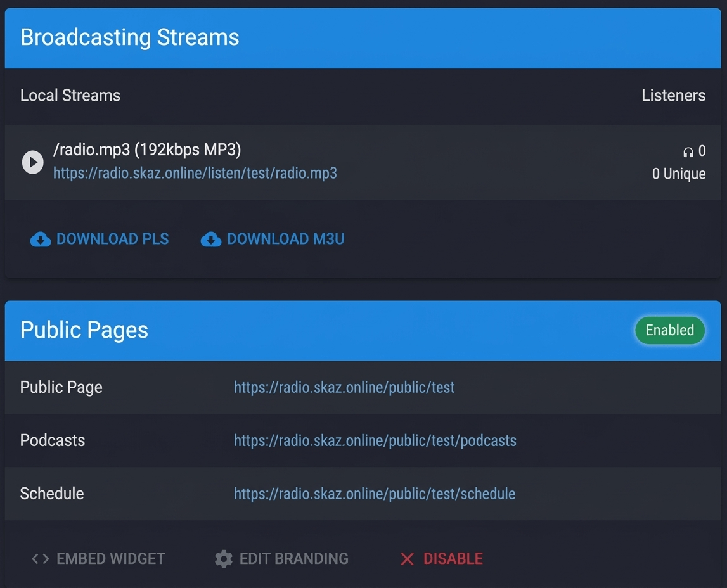Open the Public Page URL link
This screenshot has width=727, height=588.
pyautogui.click(x=344, y=387)
